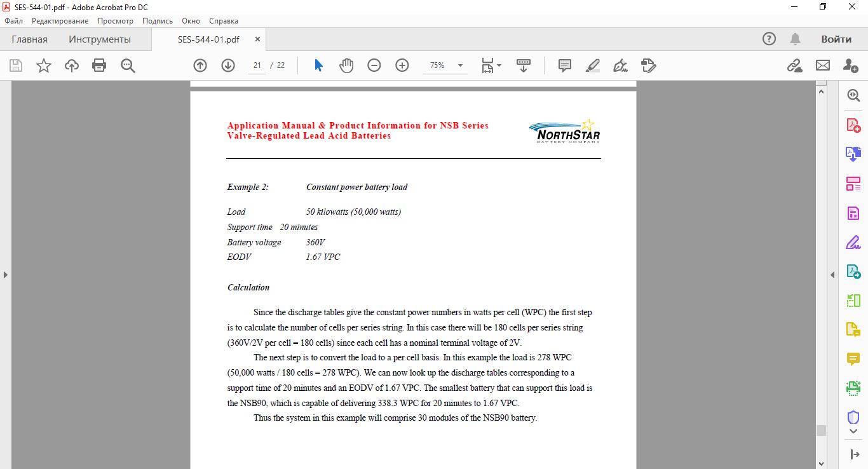Go to the previous page
Image resolution: width=868 pixels, height=469 pixels.
(200, 65)
